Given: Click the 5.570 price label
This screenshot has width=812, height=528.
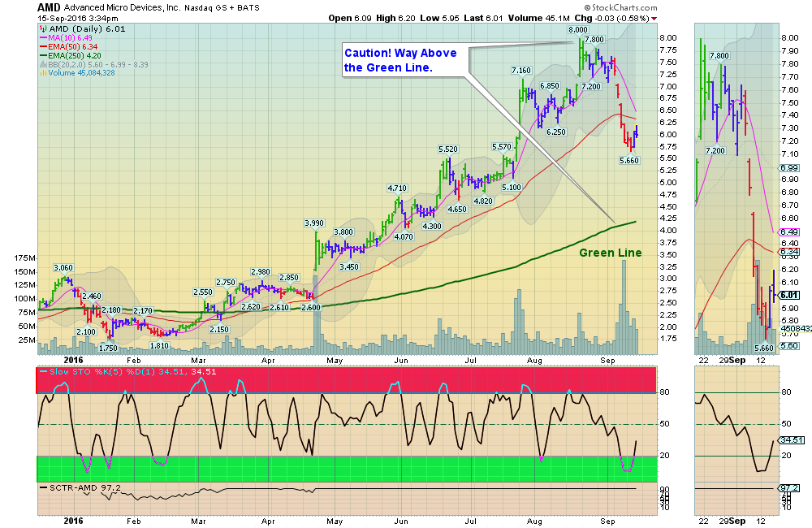Looking at the screenshot, I should pos(501,147).
